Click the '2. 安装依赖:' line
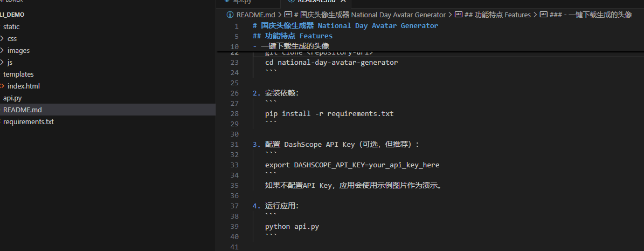 [x=276, y=93]
